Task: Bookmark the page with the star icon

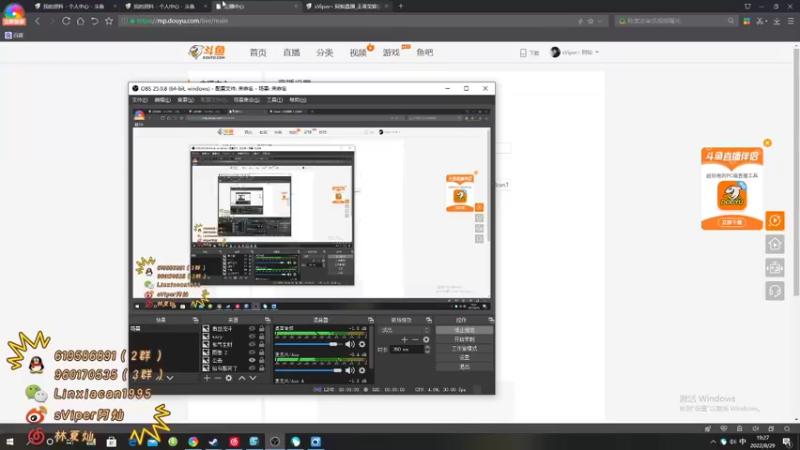Action: [109, 21]
